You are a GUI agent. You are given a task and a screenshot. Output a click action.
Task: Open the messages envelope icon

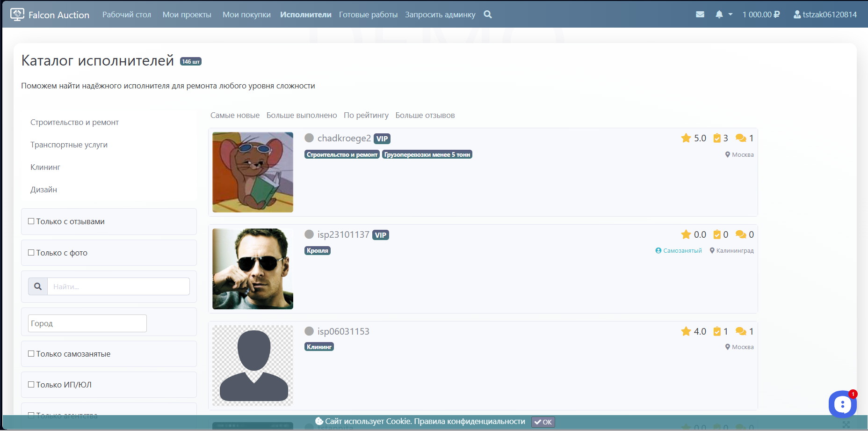(700, 15)
